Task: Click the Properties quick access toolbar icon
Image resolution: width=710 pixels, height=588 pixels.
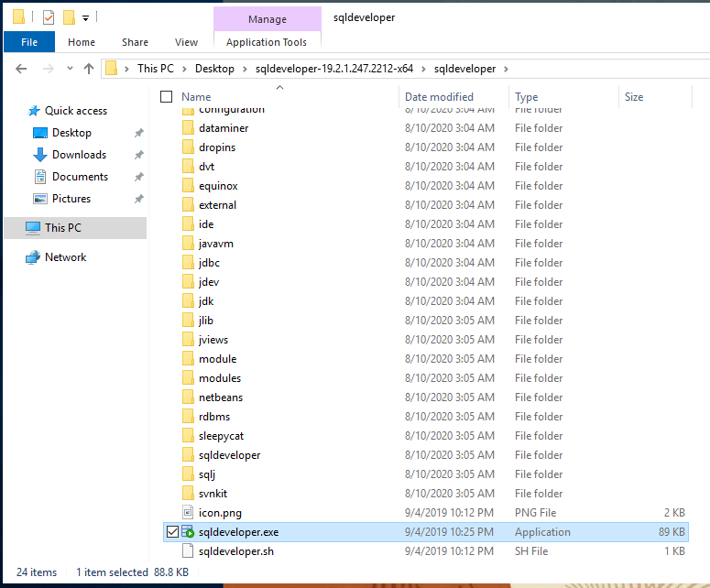Action: click(x=49, y=17)
